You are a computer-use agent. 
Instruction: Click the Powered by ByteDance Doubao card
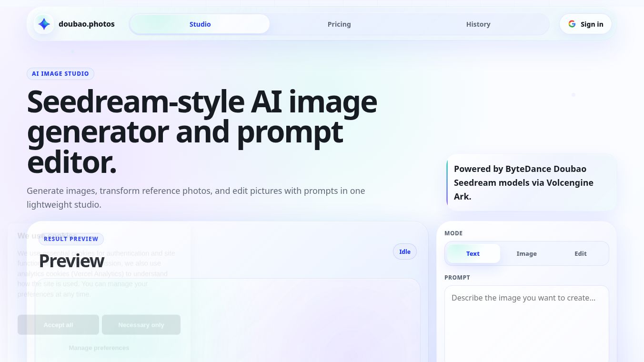[532, 182]
